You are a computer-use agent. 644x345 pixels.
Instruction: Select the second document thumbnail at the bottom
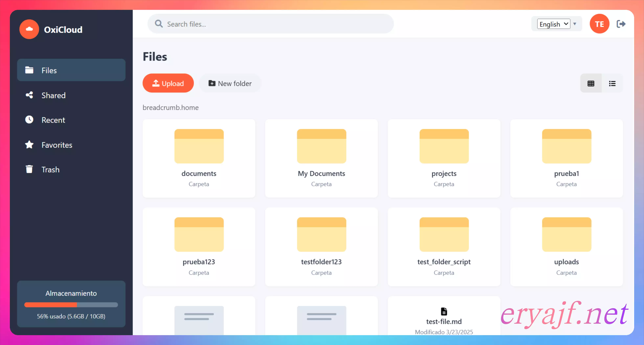point(322,320)
